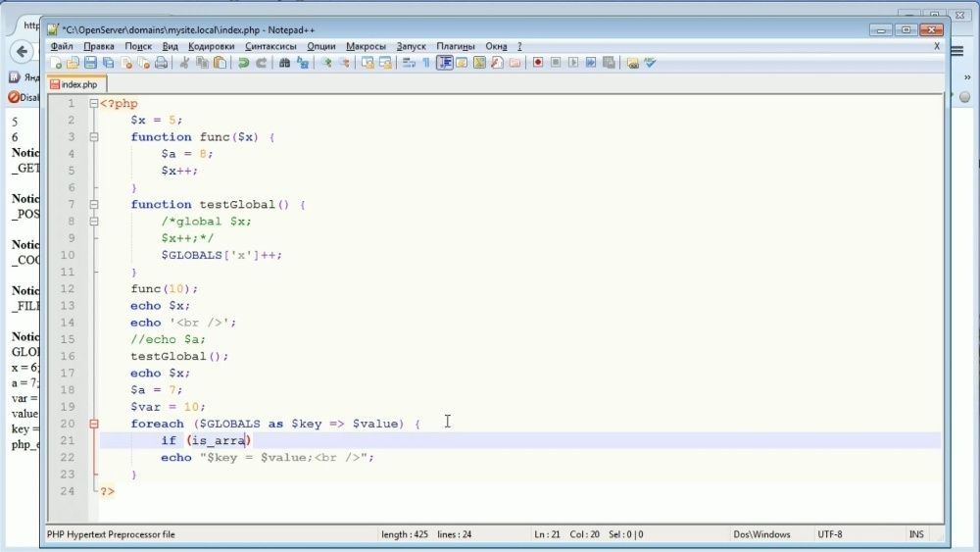The image size is (980, 552).
Task: Collapse the <?php block fold marker on line 1
Action: [94, 104]
